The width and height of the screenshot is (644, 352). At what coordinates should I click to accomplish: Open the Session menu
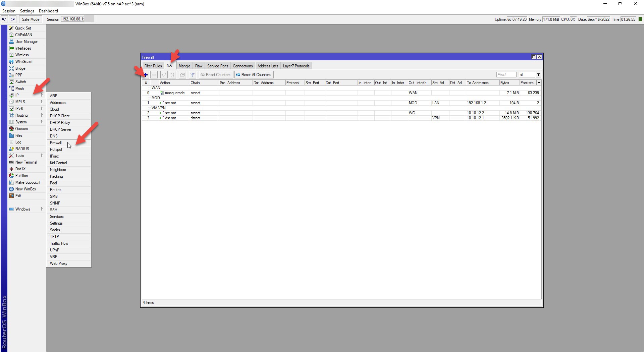click(9, 11)
